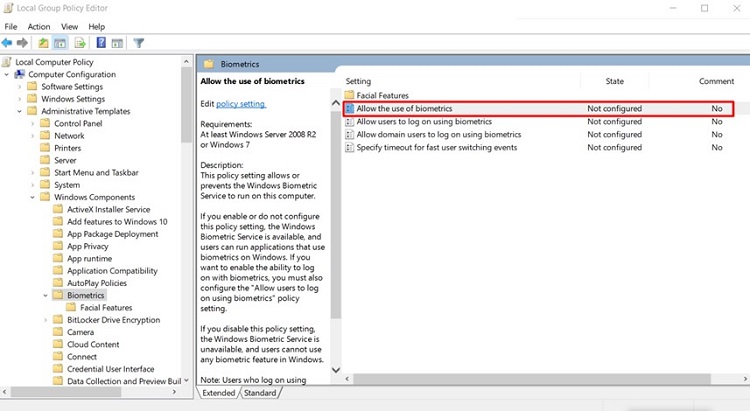750x411 pixels.
Task: Select the 'Allow the use of biometrics' policy icon
Action: (349, 108)
